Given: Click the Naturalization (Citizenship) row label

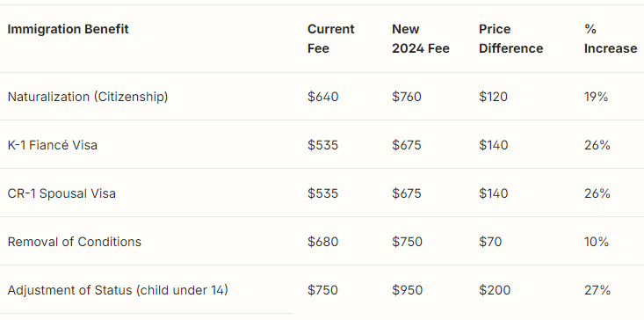Looking at the screenshot, I should (88, 97).
